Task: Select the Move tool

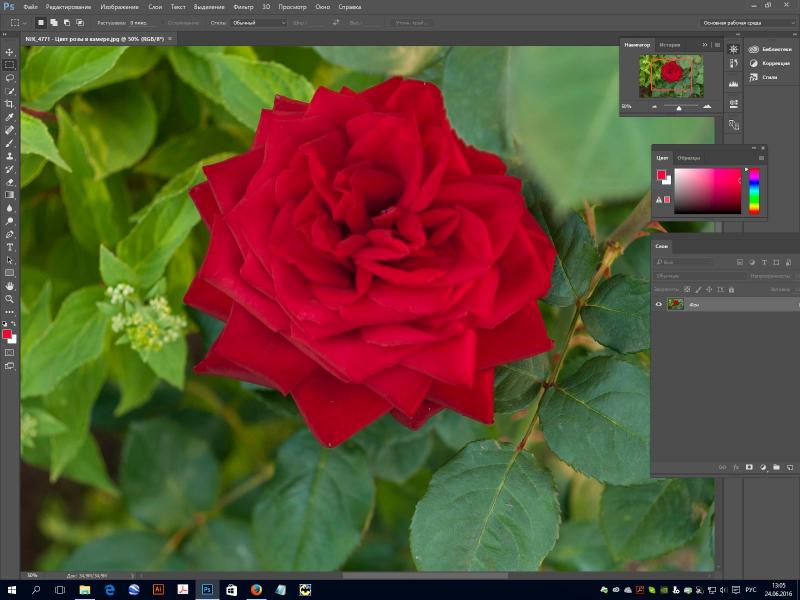Action: click(x=10, y=52)
